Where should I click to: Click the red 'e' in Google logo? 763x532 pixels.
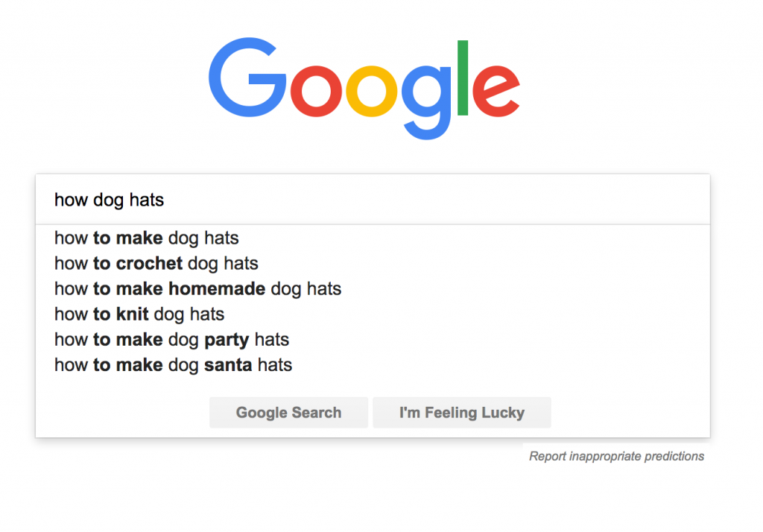click(x=496, y=91)
